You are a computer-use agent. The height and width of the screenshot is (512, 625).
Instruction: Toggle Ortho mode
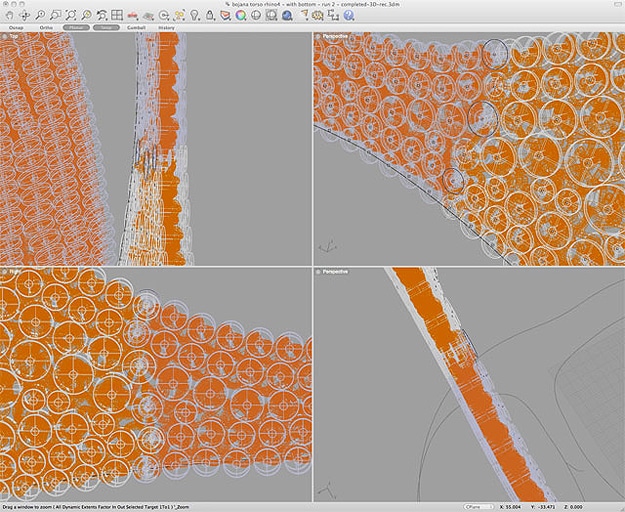tap(46, 28)
